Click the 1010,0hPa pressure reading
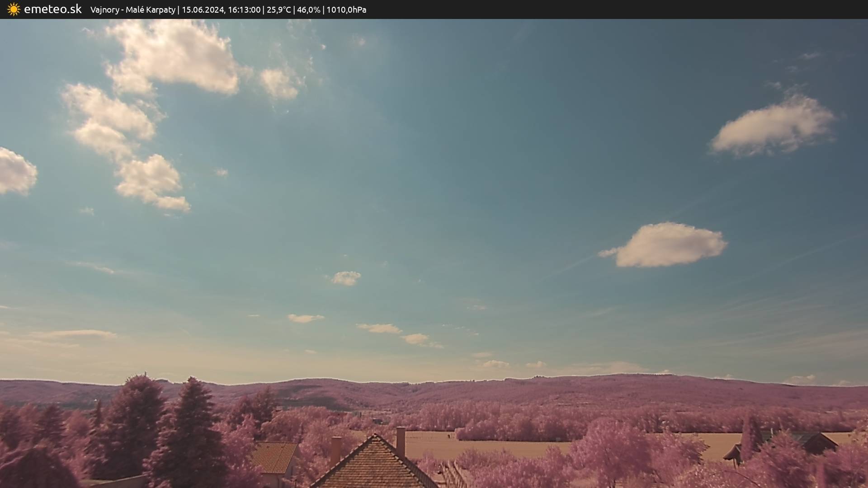This screenshot has height=488, width=868. click(346, 9)
